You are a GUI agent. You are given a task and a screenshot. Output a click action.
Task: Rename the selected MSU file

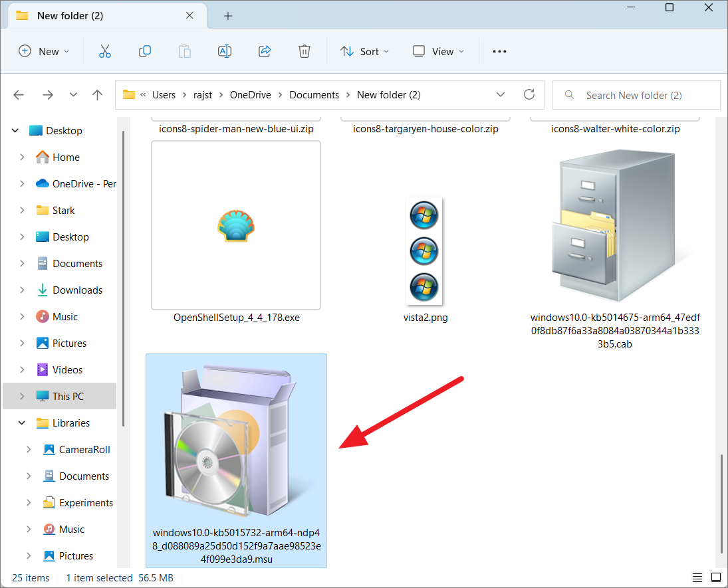tap(225, 51)
